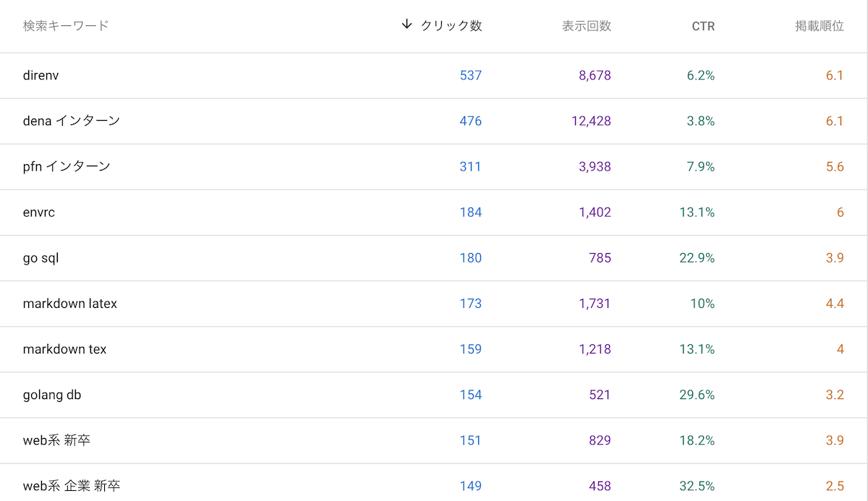Click the 537 clicks value for direnv
Image resolution: width=868 pixels, height=501 pixels.
click(x=470, y=75)
